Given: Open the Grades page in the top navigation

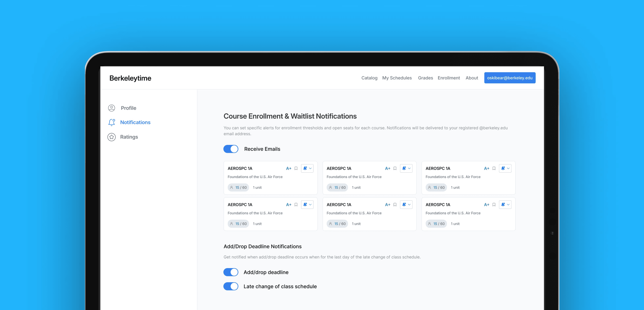Looking at the screenshot, I should (425, 78).
